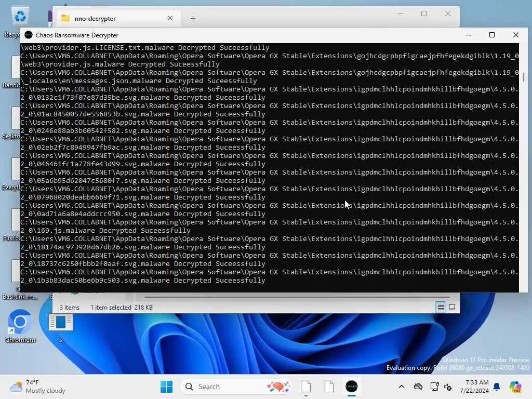The width and height of the screenshot is (532, 399).
Task: Click the messages.json.malware Decrypted line
Action: pos(139,81)
